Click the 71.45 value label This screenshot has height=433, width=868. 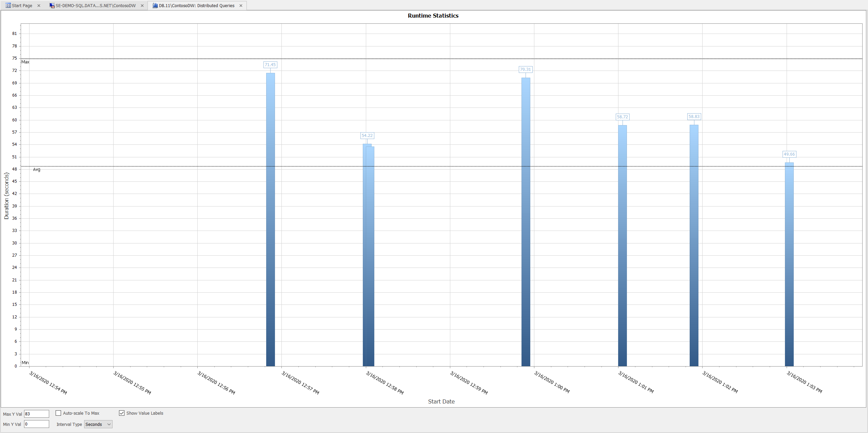[270, 64]
